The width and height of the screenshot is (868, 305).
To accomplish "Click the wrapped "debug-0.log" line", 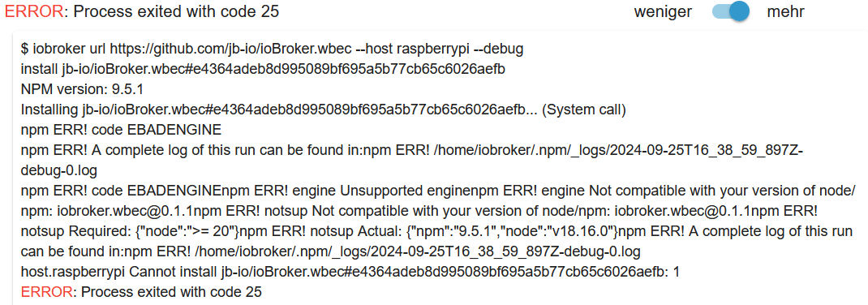I will click(59, 170).
